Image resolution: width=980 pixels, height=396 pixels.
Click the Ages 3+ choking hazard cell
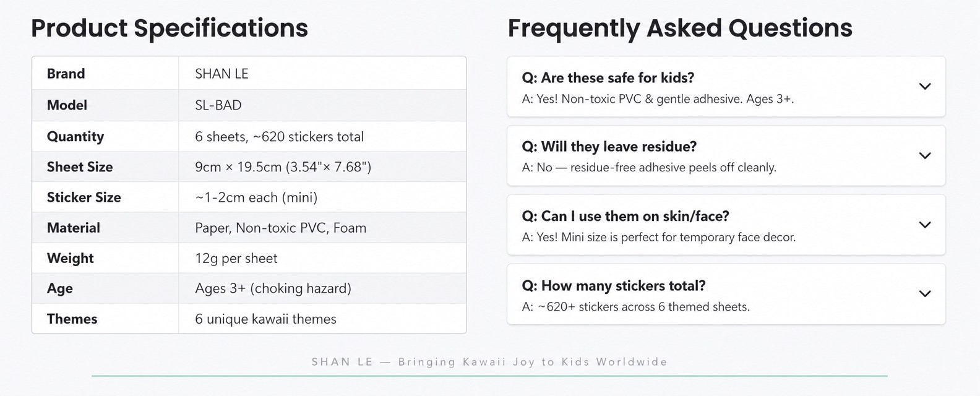point(322,288)
